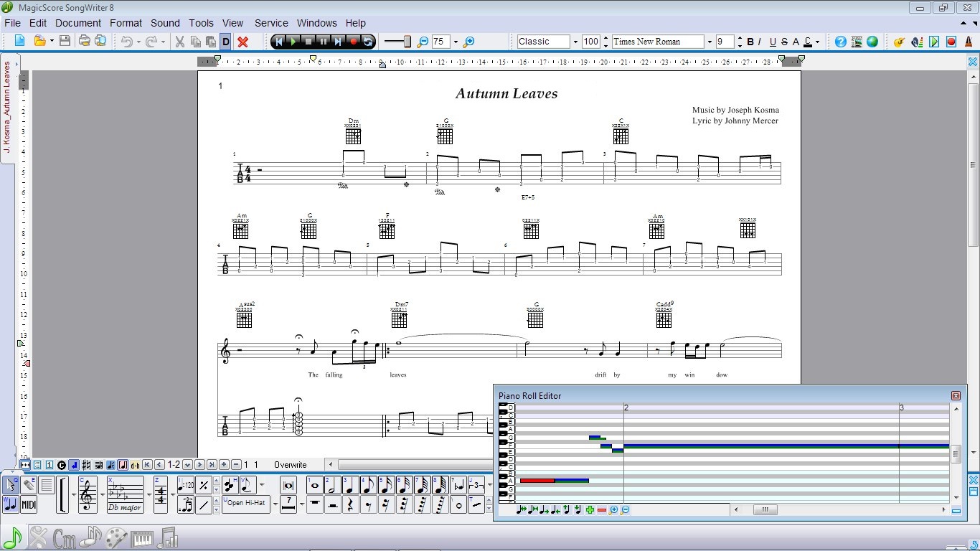Click the red X delete icon

[x=242, y=42]
